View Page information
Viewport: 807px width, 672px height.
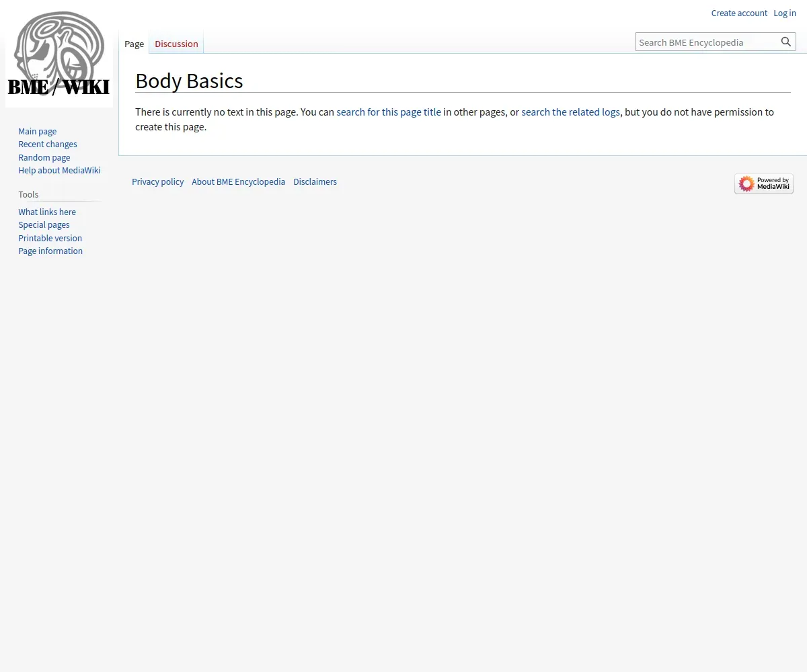[x=50, y=251]
